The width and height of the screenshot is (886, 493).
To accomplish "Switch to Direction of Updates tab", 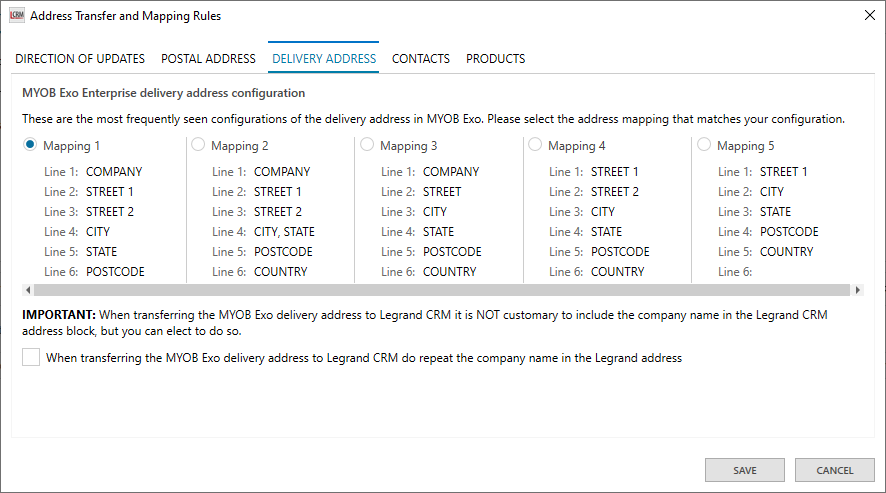I will 80,58.
